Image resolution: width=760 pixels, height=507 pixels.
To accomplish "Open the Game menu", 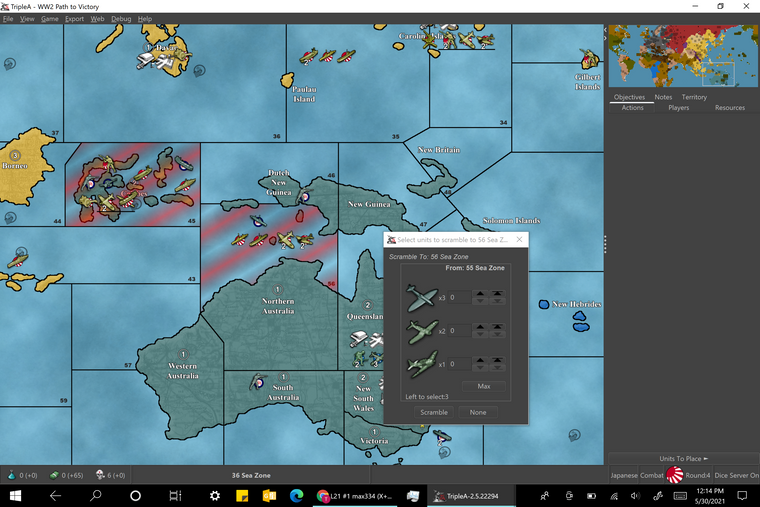I will [x=49, y=19].
